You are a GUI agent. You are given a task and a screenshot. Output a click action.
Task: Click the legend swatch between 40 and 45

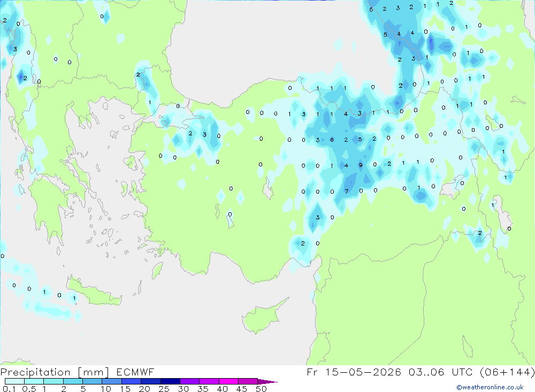[x=228, y=381]
